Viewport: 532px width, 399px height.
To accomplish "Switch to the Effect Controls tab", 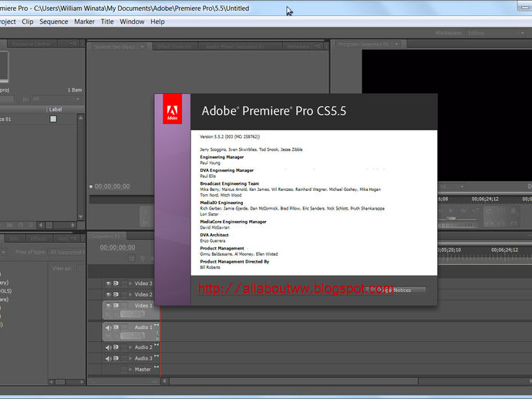I will click(x=175, y=46).
